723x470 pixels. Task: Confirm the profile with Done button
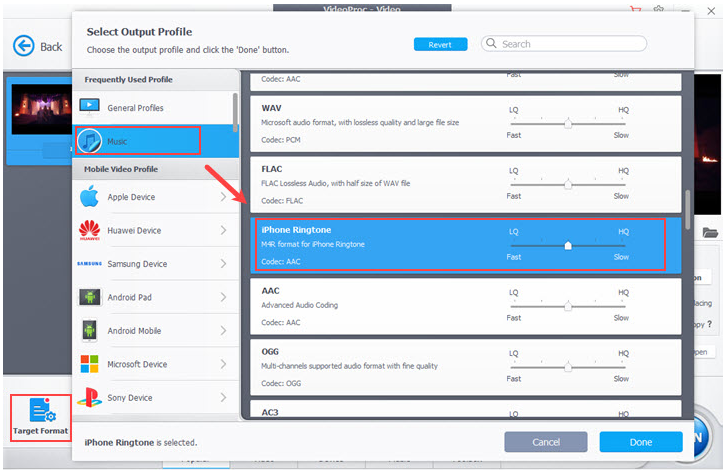[x=641, y=442]
